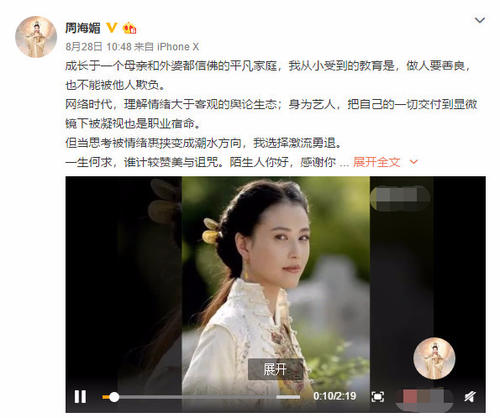Click the small arrow after 展开全文
500x418 pixels.
tap(413, 162)
